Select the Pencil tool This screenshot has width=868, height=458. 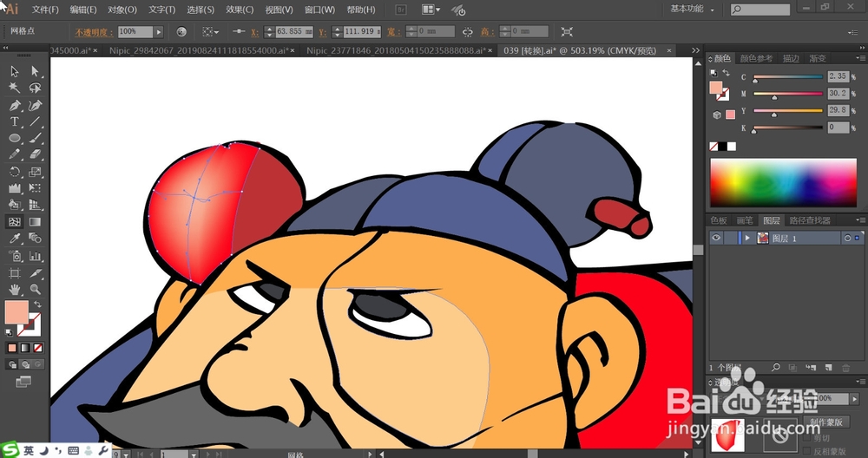[15, 155]
